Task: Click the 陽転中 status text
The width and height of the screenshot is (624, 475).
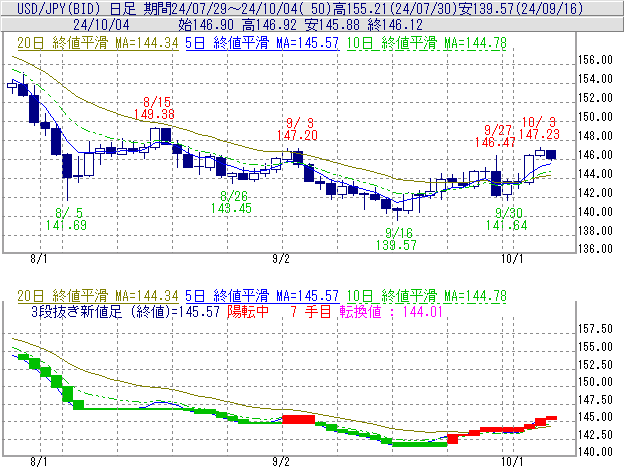Action: 248,311
